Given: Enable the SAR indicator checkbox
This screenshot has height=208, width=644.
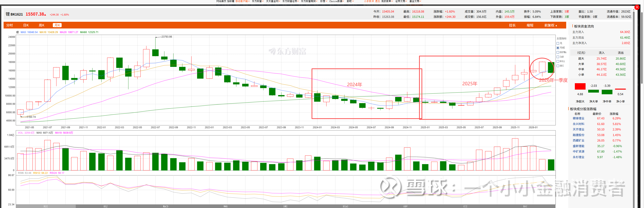Looking at the screenshot, I should (x=558, y=57).
